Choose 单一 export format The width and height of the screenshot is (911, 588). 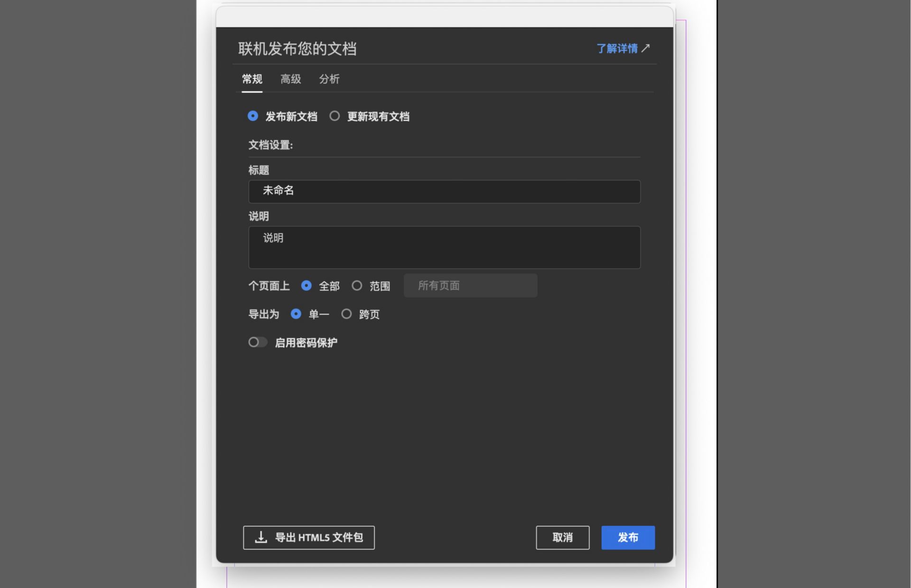[296, 314]
